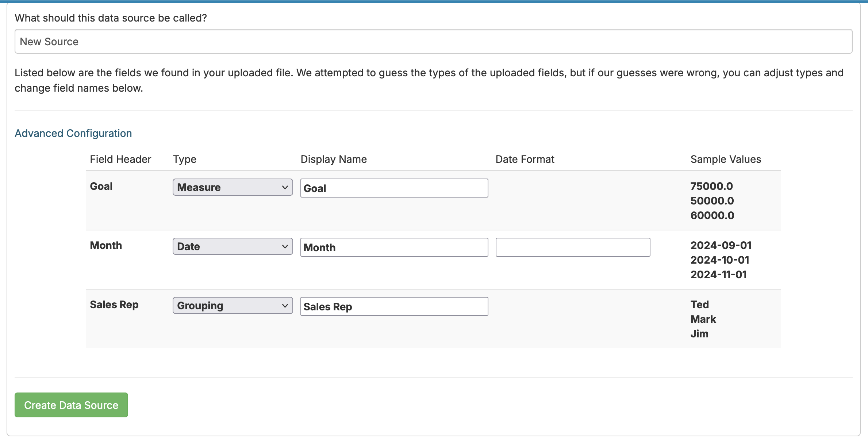
Task: Click the Sales Rep display name input
Action: pyautogui.click(x=394, y=307)
